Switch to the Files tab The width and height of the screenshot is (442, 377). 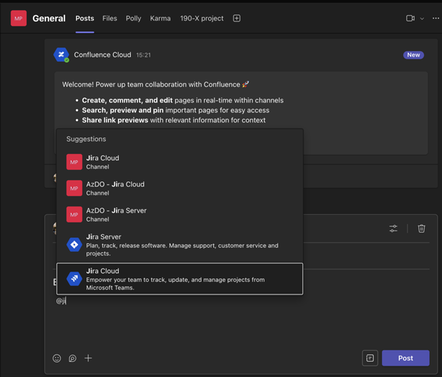click(110, 18)
